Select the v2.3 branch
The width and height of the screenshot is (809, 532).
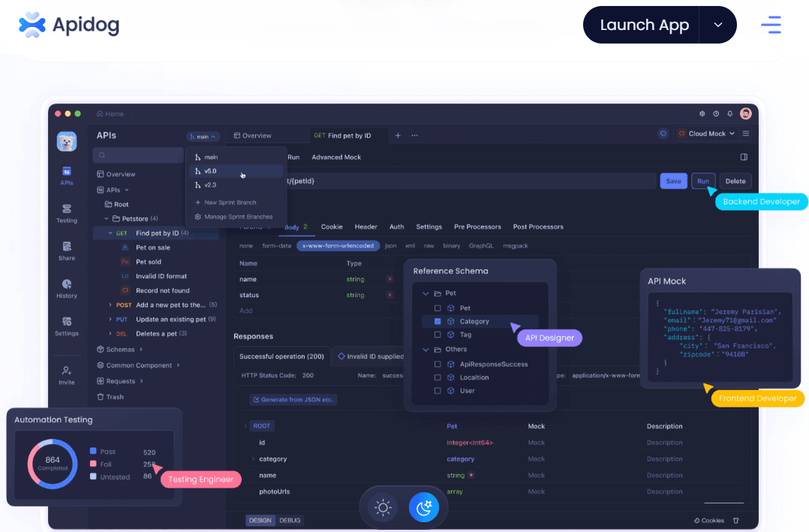point(236,185)
